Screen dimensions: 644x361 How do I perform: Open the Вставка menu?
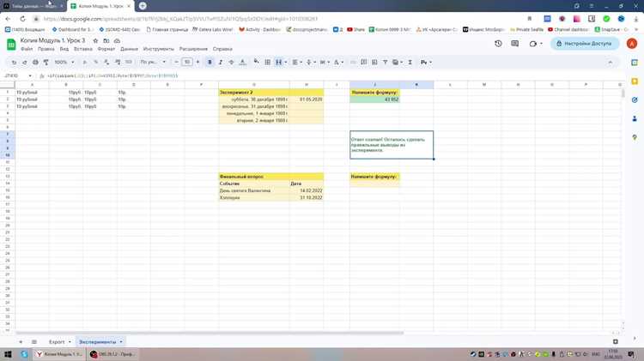(x=83, y=49)
